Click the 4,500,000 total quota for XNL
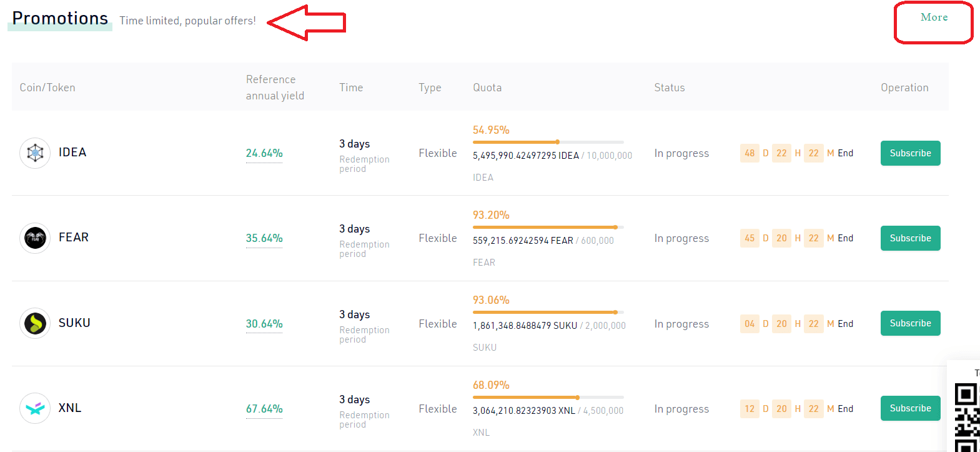Screen dimensions: 980x452 (603, 411)
